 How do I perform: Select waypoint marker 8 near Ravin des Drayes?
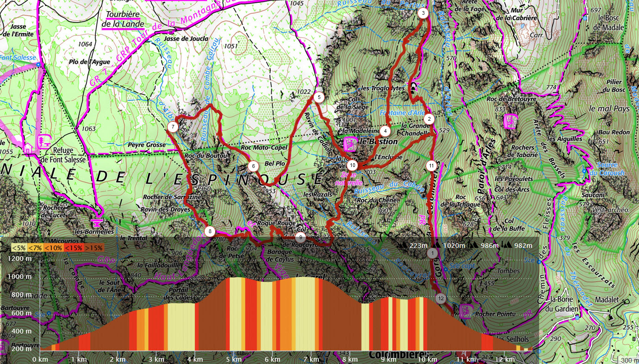click(x=210, y=231)
